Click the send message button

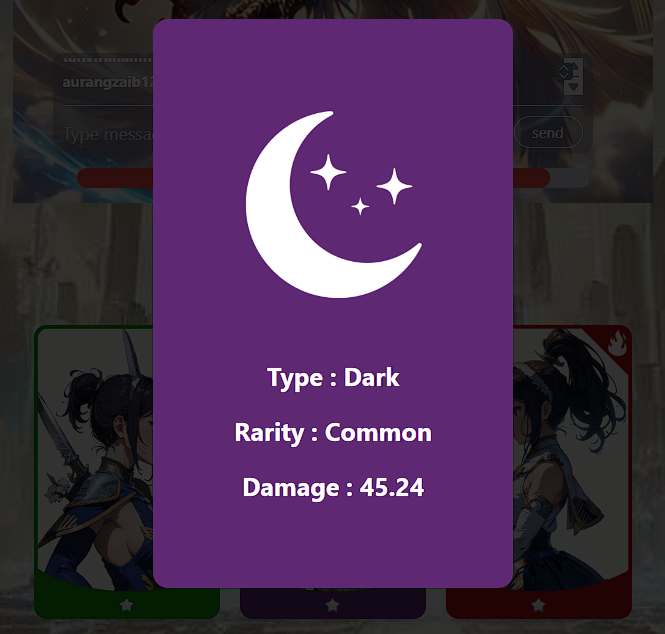pyautogui.click(x=548, y=133)
